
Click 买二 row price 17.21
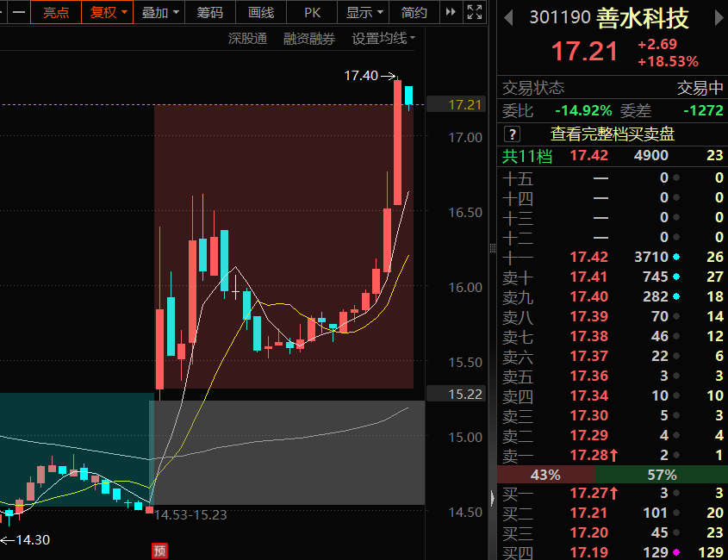point(588,513)
